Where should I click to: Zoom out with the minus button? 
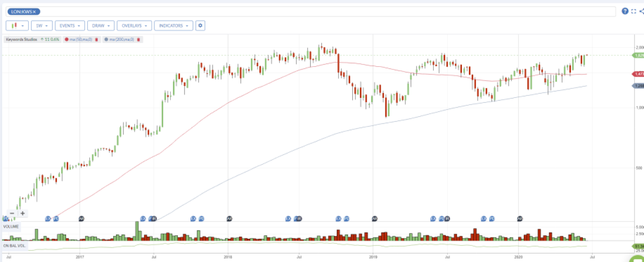point(12,213)
